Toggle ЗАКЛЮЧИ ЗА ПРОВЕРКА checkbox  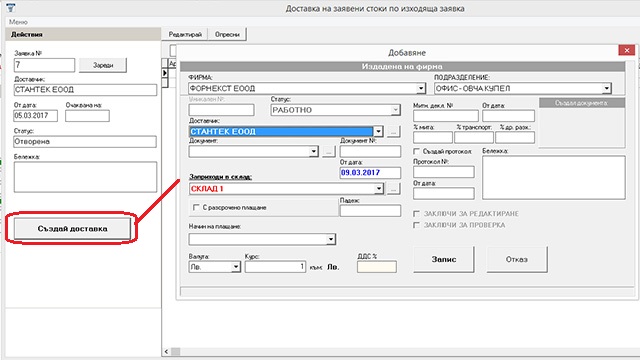(417, 225)
